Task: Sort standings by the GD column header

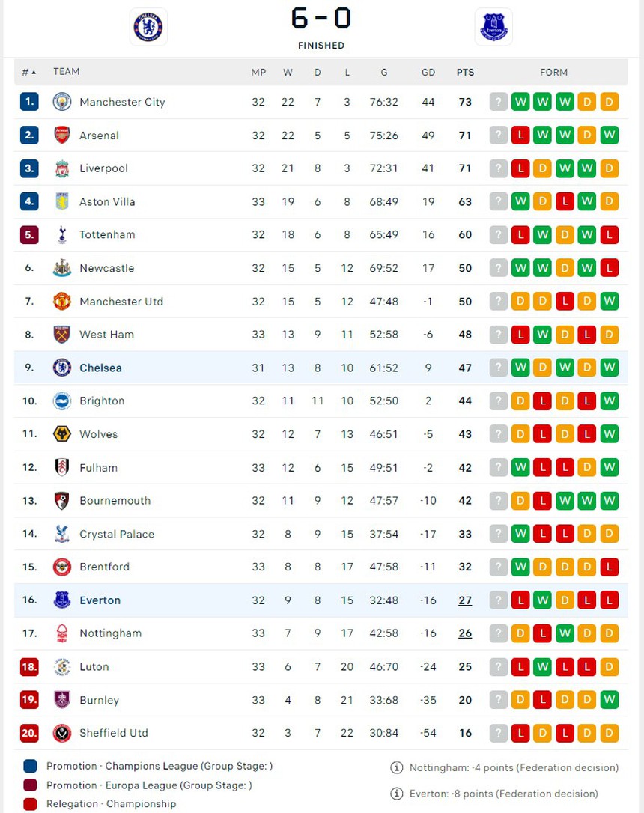Action: (x=428, y=72)
